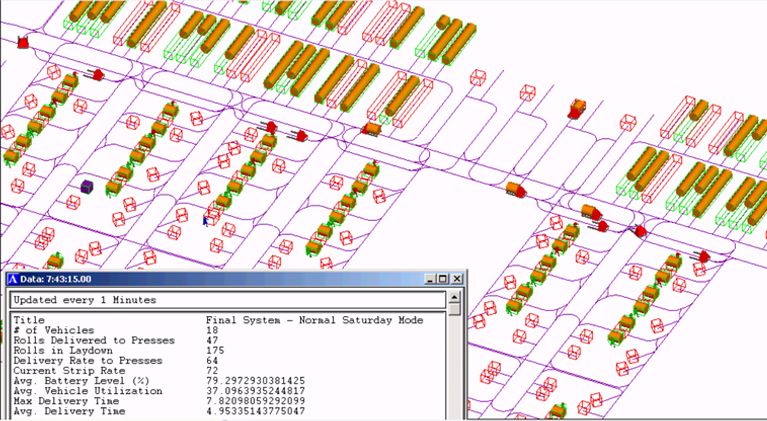The height and width of the screenshot is (421, 767).
Task: Click the 'Max Delivery Time' row
Action: 64,401
